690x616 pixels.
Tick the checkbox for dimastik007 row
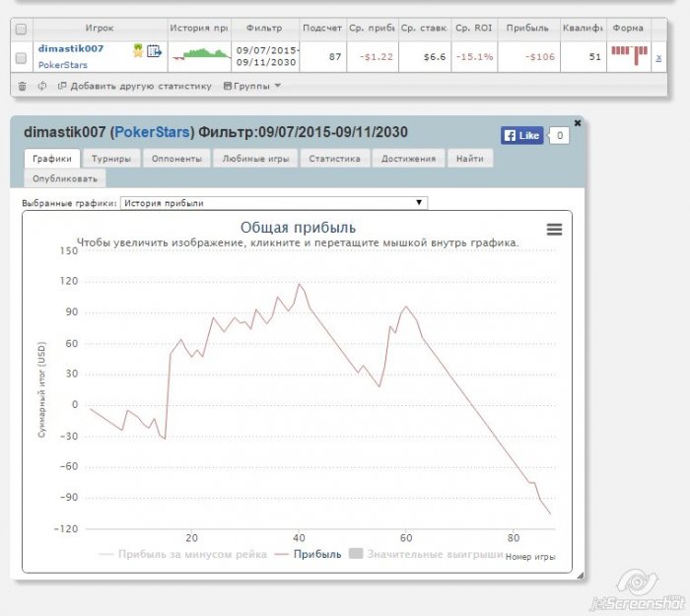21,57
